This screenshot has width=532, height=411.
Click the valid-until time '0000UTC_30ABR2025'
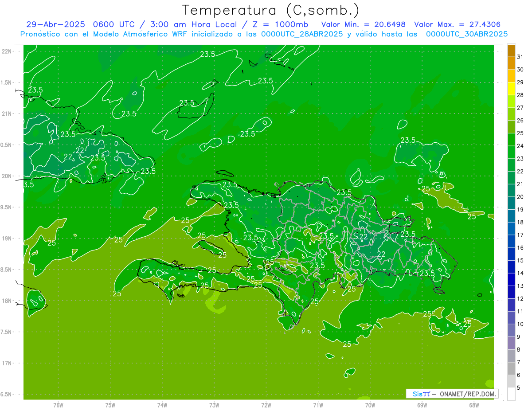pos(466,34)
